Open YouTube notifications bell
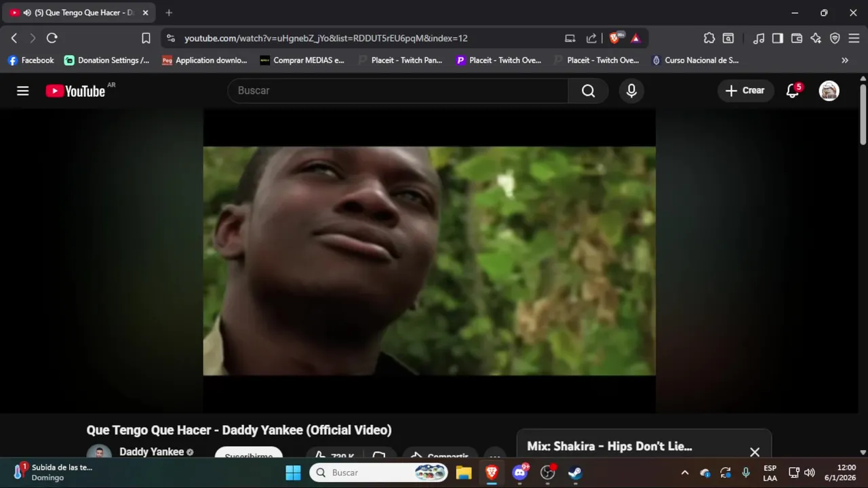 click(x=793, y=91)
